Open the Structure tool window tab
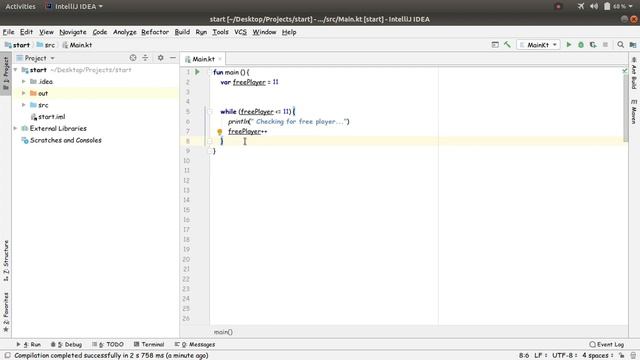The image size is (640, 360). point(6,260)
